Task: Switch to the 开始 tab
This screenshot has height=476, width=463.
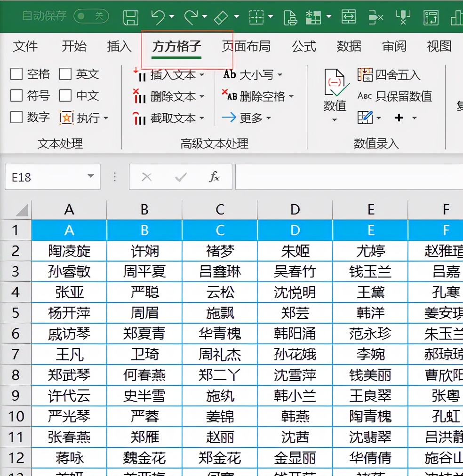Action: (x=74, y=47)
